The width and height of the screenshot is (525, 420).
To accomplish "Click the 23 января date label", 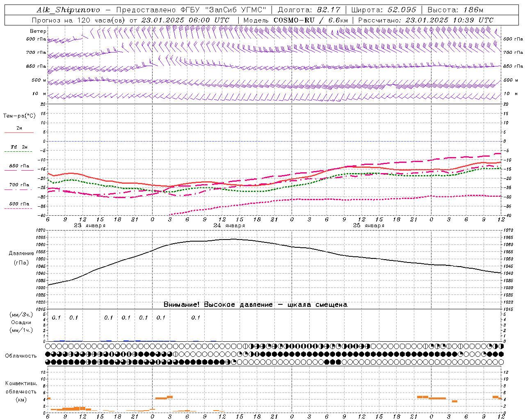I will [x=90, y=226].
